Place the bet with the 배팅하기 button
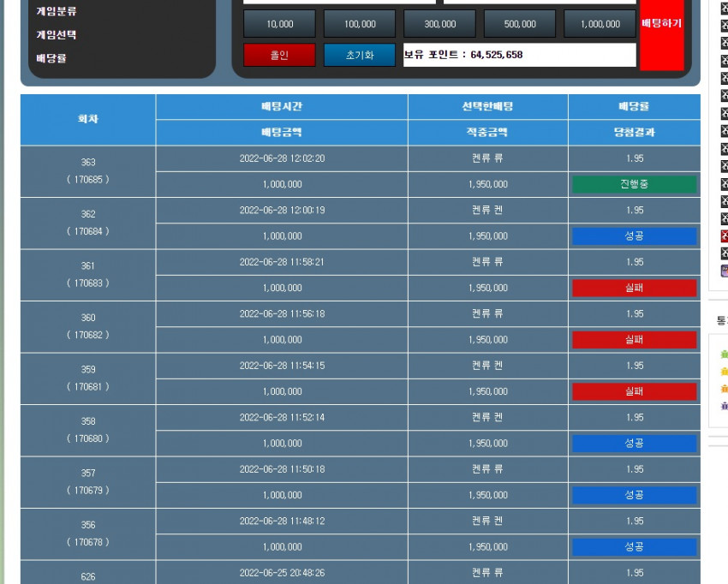Screen dimensions: 728x584 point(661,35)
